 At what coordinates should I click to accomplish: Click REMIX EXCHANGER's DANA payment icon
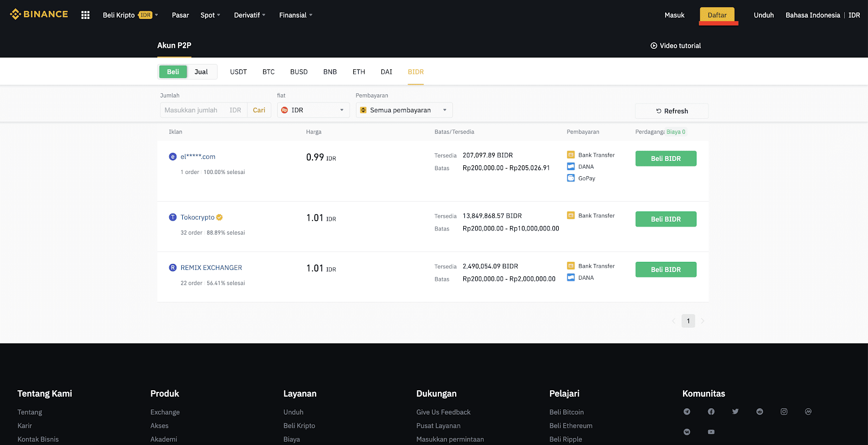[571, 278]
